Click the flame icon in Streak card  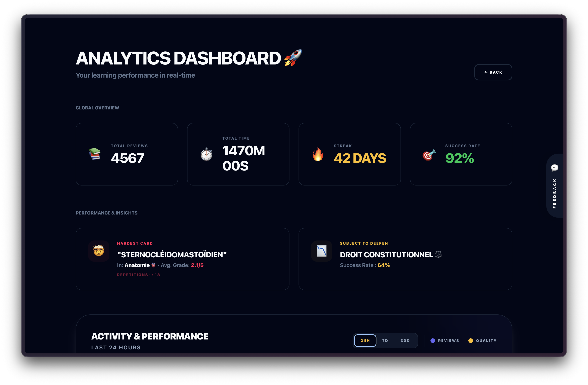point(318,154)
